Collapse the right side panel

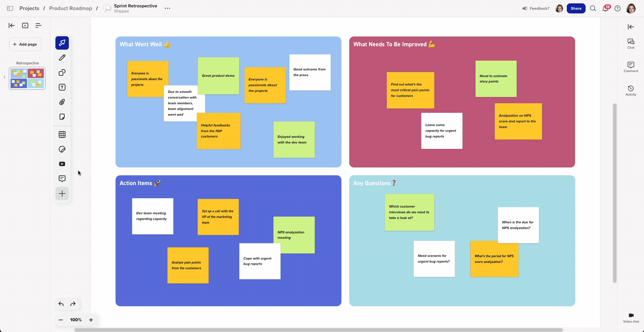coord(631,27)
